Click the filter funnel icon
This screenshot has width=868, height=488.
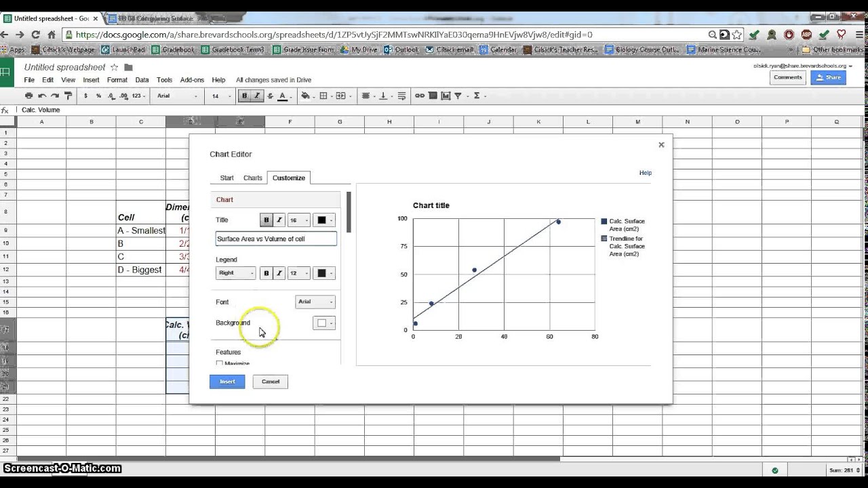tap(459, 96)
